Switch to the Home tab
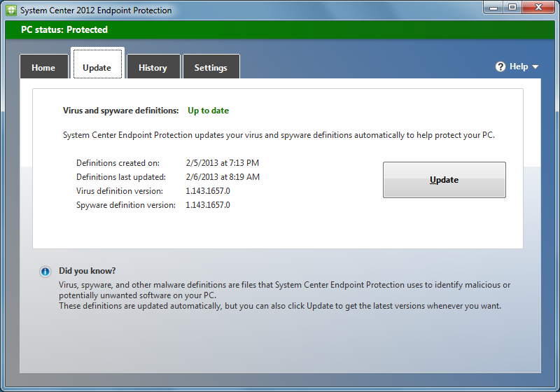The image size is (560, 392). point(44,66)
